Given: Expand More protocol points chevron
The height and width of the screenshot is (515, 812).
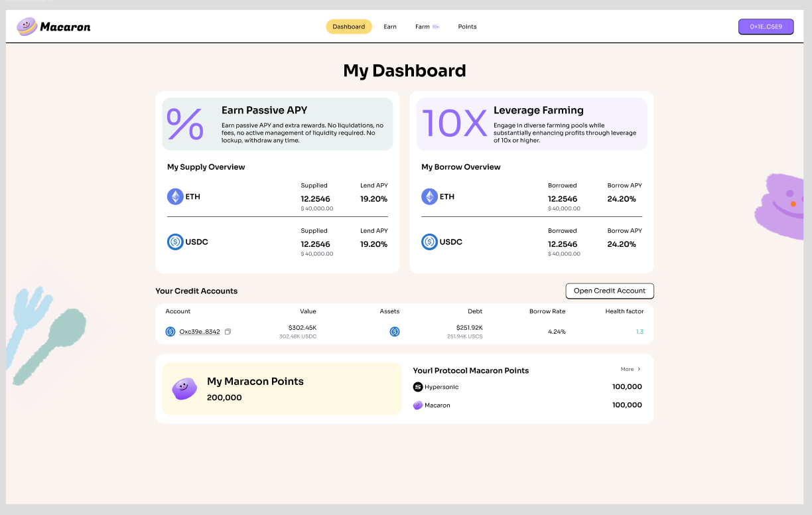Looking at the screenshot, I should click(639, 369).
